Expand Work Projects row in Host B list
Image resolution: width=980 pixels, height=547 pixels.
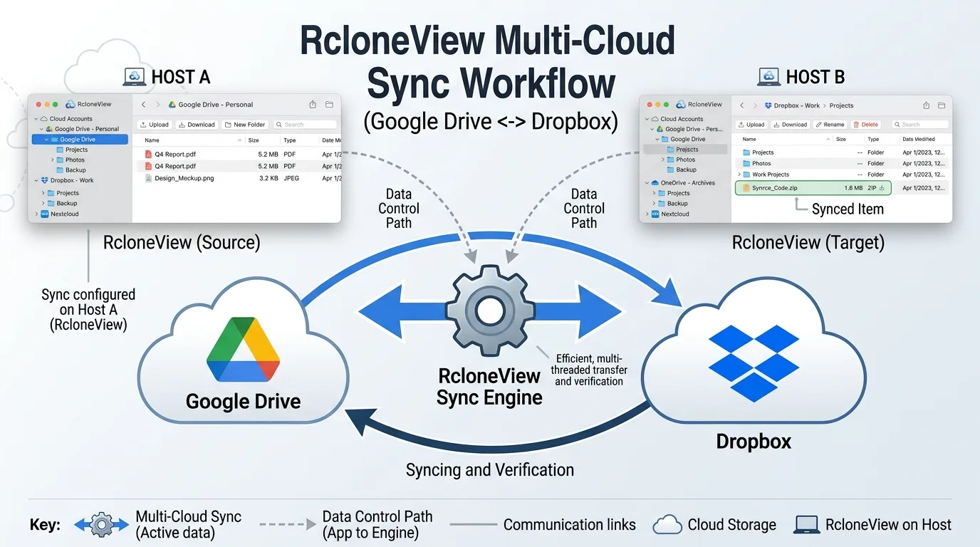(739, 174)
